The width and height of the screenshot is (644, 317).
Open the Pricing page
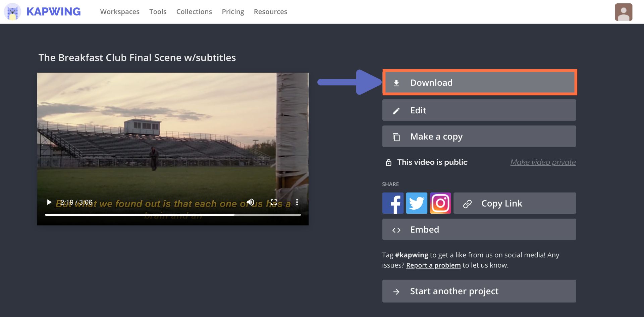tap(233, 11)
